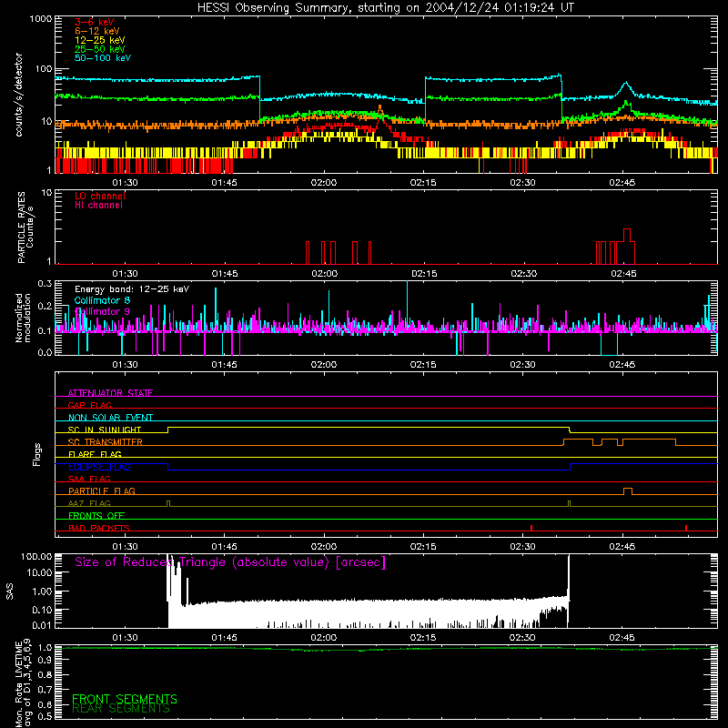
Task: Click the 'SC_TRANSMITTER' flag label
Action: click(x=106, y=442)
